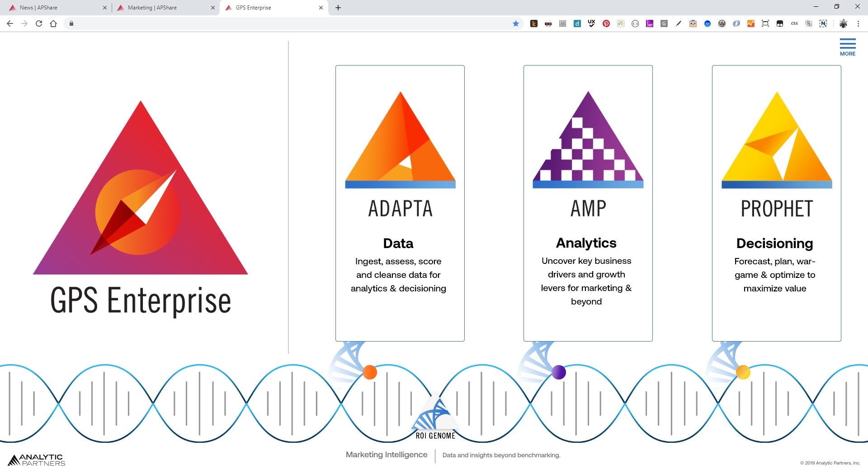The height and width of the screenshot is (469, 868).
Task: Open the curly braces JSON extension
Action: (x=635, y=23)
